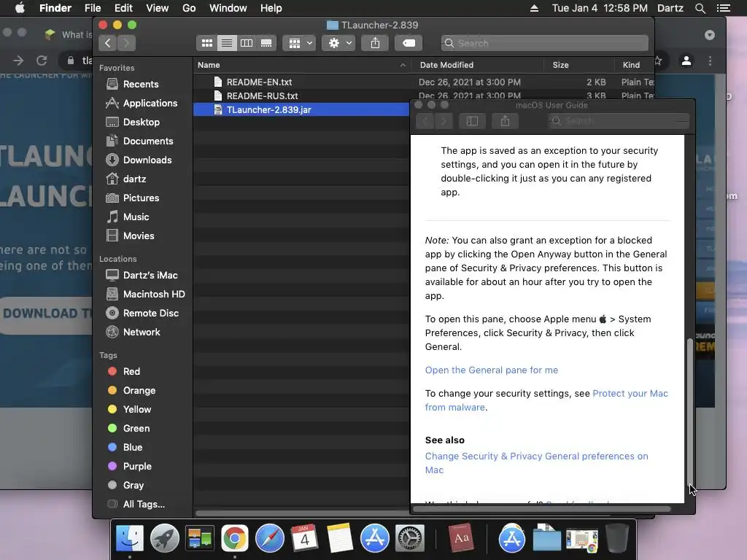Open the Finder action gear menu
This screenshot has height=560, width=747.
click(338, 43)
